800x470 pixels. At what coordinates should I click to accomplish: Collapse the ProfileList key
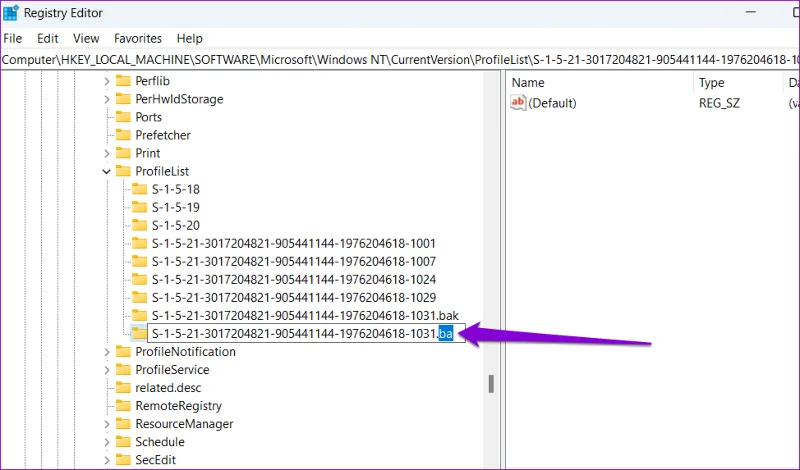pos(107,171)
